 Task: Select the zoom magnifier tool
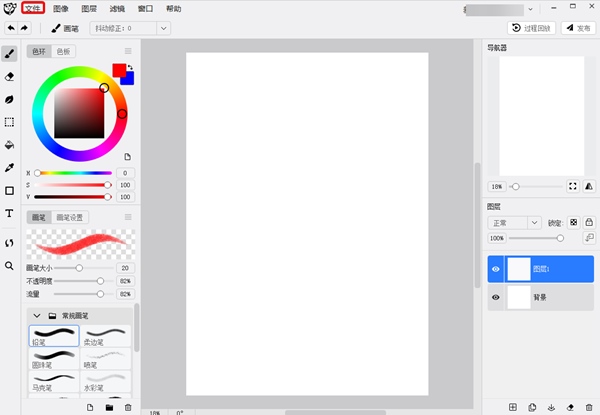9,266
